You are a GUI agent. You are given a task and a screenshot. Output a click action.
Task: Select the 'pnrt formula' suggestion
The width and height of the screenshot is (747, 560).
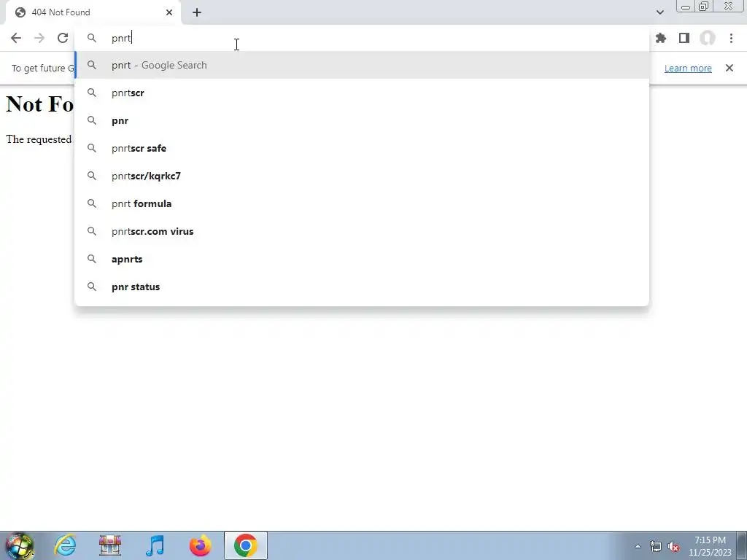coord(362,204)
